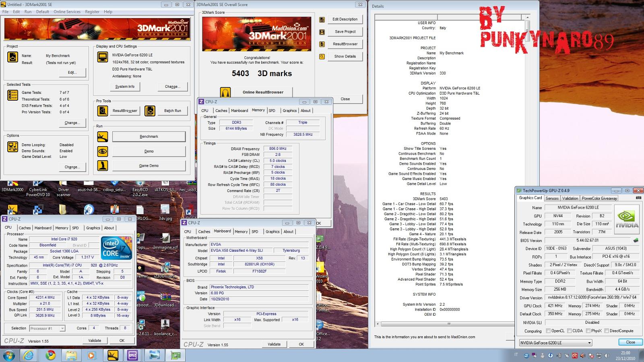This screenshot has height=362, width=644.
Task: Open the PowerColor Giveaway tab in GPU-Z
Action: 599,198
